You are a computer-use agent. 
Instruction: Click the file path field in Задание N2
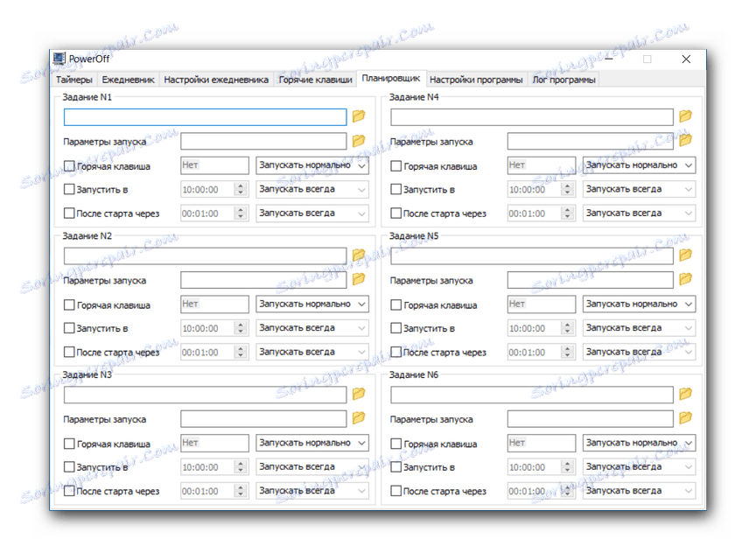click(x=206, y=256)
